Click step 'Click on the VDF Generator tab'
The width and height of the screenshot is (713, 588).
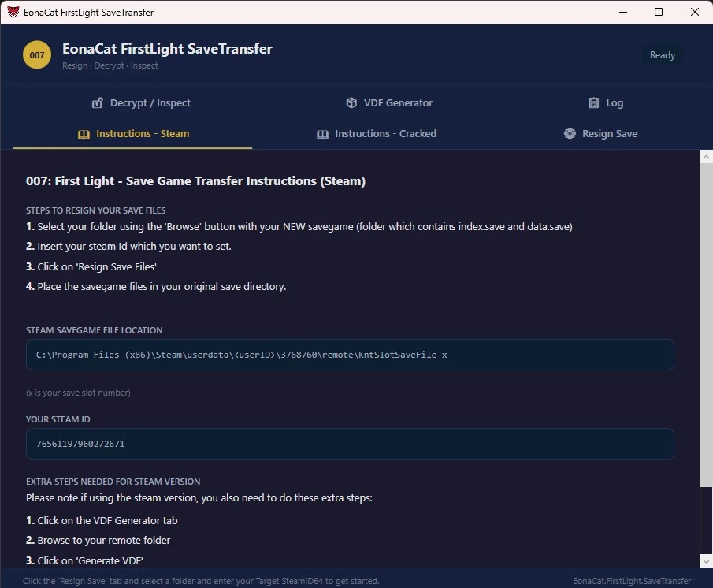coord(102,521)
